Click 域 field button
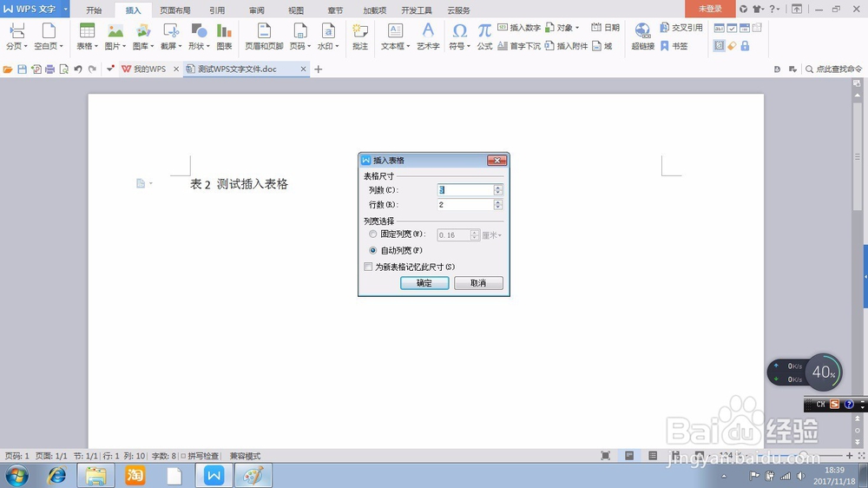 point(602,46)
